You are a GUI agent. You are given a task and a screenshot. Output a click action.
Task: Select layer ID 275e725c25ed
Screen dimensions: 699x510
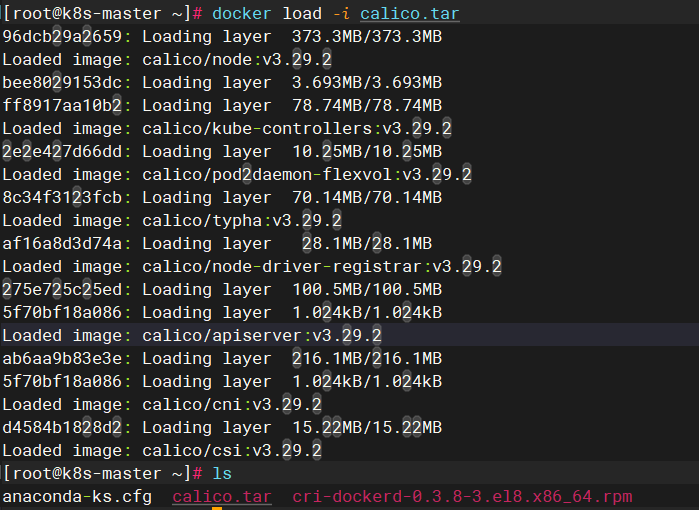[x=62, y=290]
